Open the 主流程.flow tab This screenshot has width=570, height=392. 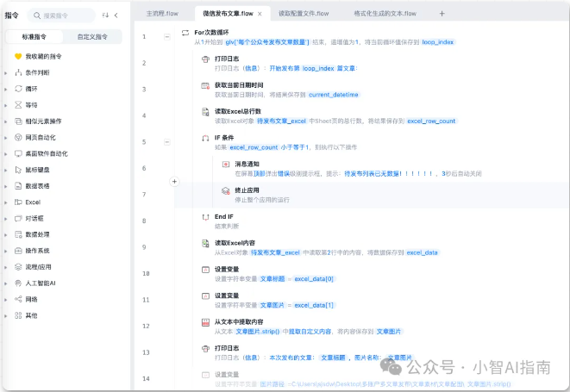[162, 14]
